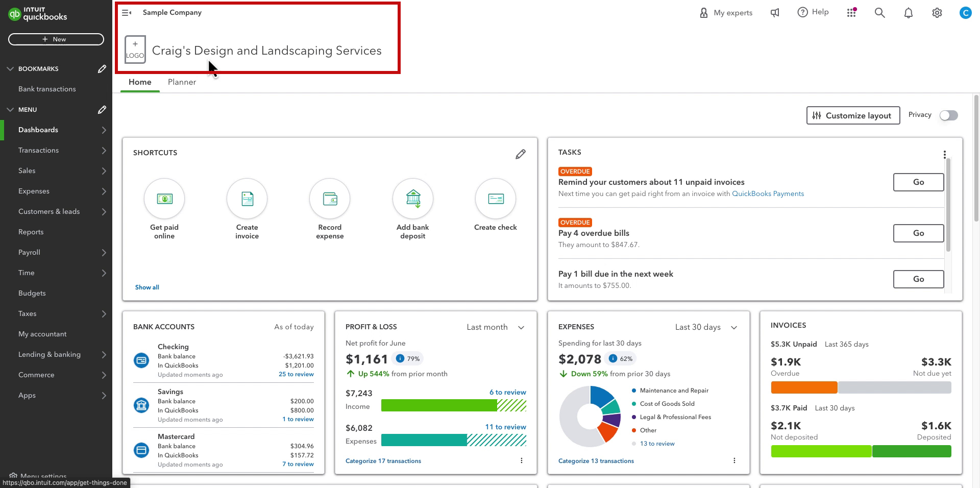Viewport: 980px width, 488px height.
Task: Expand the Payroll submenu
Action: (104, 253)
